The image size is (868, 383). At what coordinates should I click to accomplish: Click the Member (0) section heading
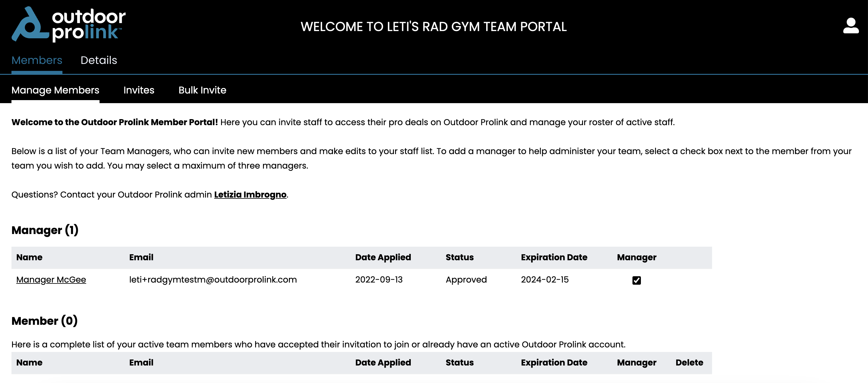[x=44, y=321]
